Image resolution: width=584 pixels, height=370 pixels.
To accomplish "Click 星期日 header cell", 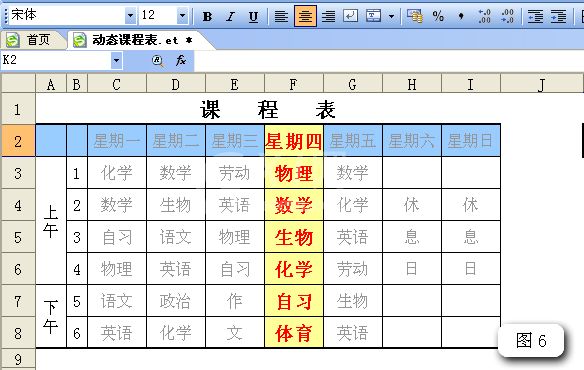I will (x=471, y=141).
